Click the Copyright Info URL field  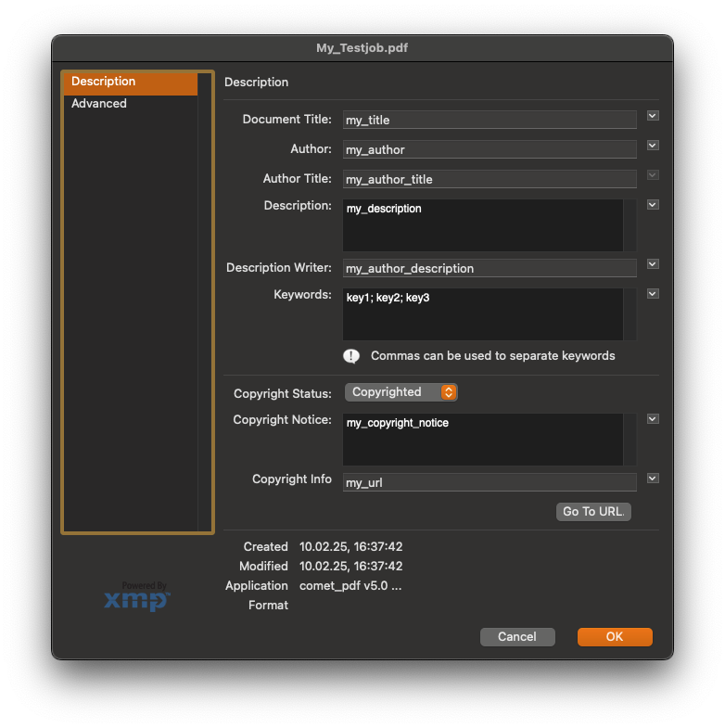490,482
